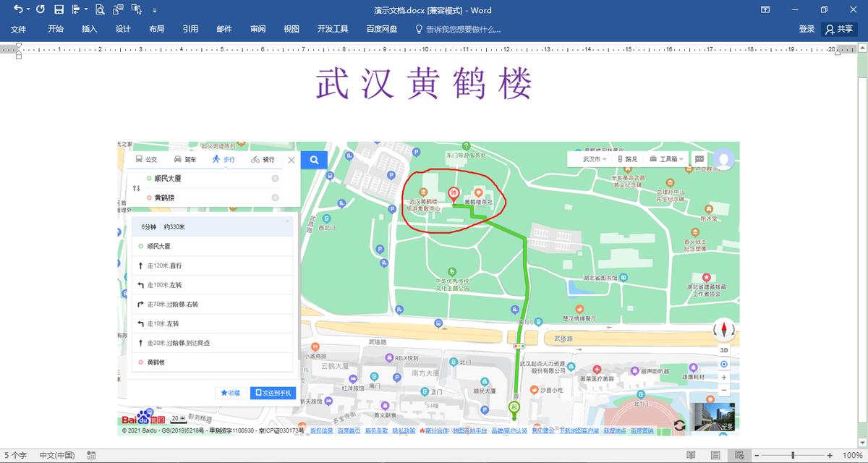Click the blue search magnifier on the map
This screenshot has width=868, height=463.
click(313, 159)
